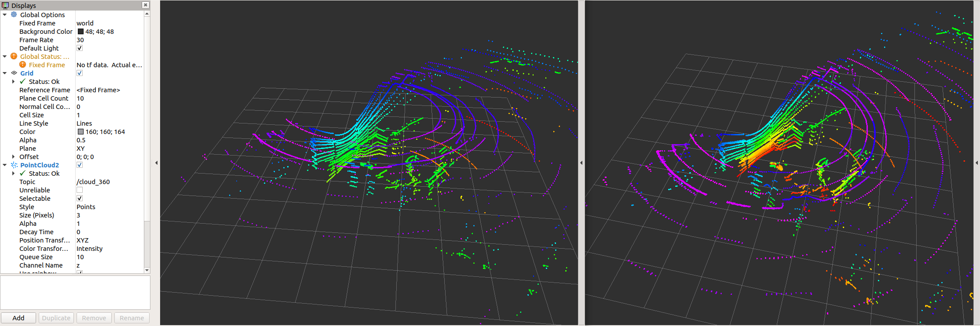Disable the Grid display checkbox

point(80,73)
